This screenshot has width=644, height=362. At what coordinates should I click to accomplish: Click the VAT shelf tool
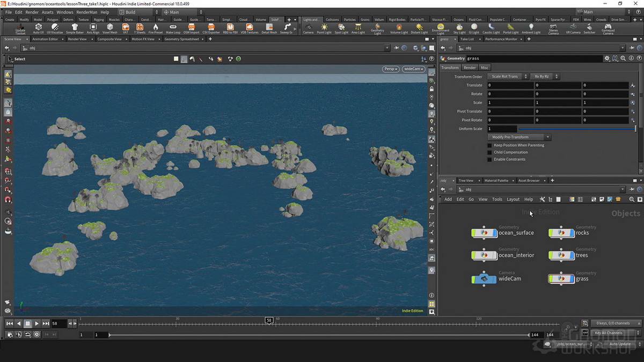pyautogui.click(x=126, y=28)
